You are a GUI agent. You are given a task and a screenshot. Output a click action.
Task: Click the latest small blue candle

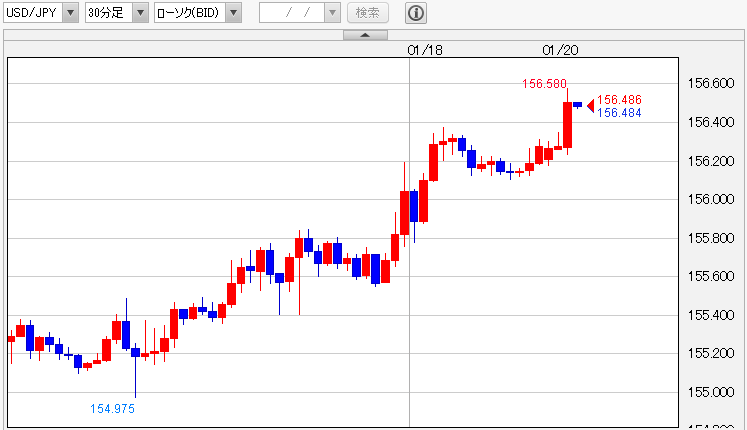(577, 105)
